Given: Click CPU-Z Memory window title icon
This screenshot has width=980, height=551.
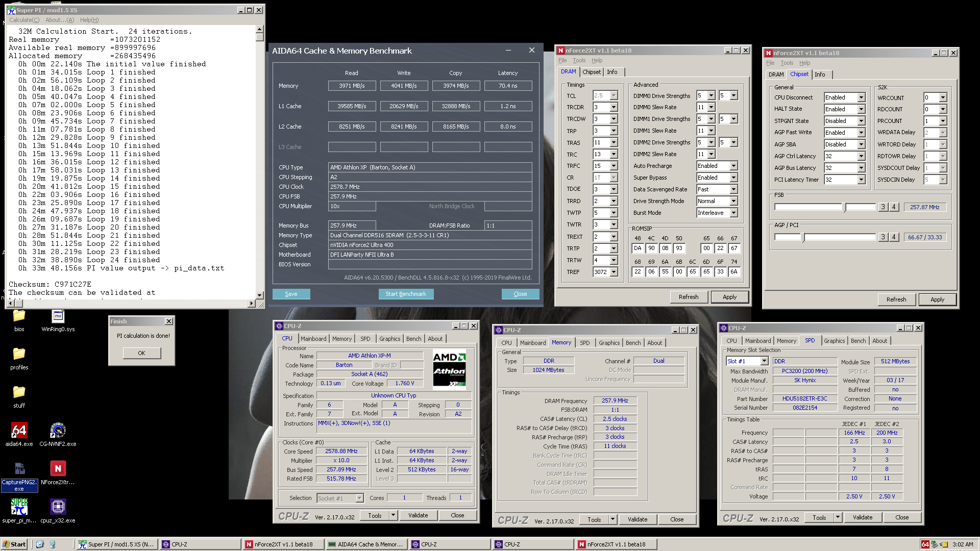Looking at the screenshot, I should [x=499, y=330].
